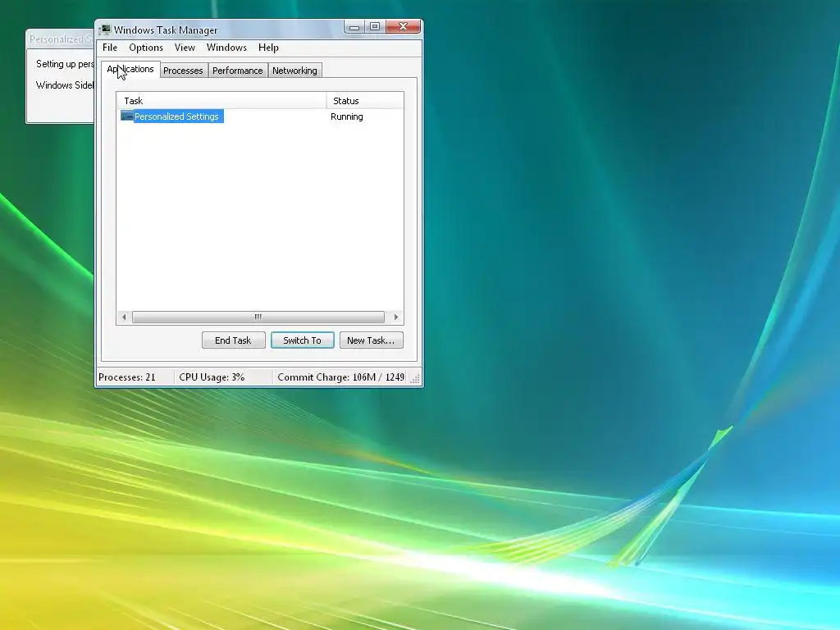Sort by the Task column header

[221, 101]
